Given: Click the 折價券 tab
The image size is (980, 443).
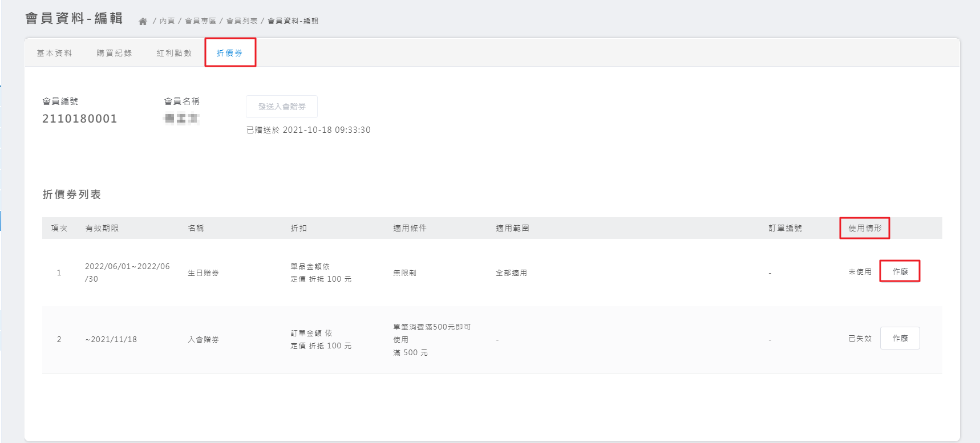Looking at the screenshot, I should coord(229,53).
